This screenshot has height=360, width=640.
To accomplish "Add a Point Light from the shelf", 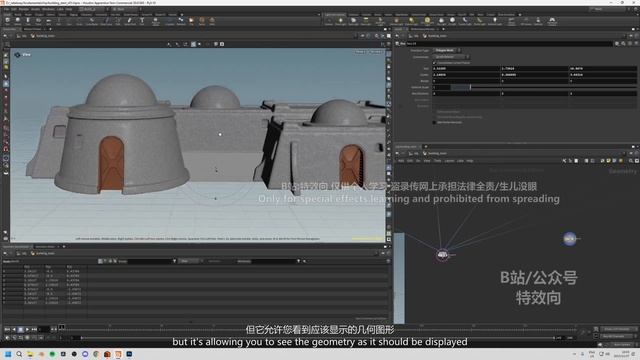I will tap(340, 21).
